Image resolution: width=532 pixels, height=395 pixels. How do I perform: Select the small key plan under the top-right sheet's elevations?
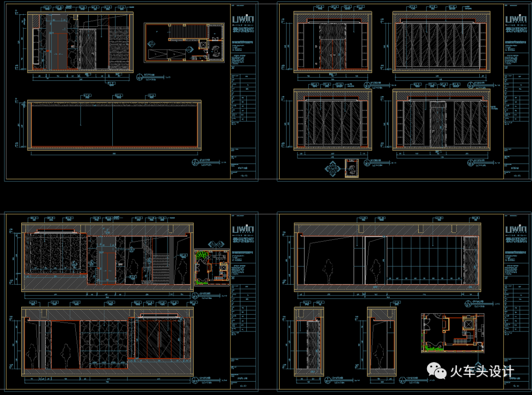[x=352, y=167]
